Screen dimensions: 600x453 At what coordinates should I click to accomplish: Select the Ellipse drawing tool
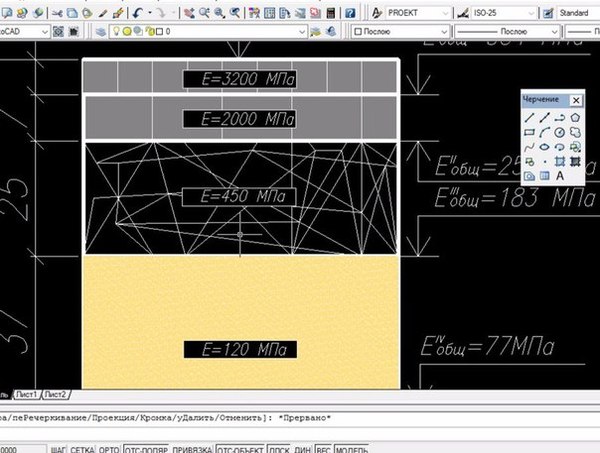545,147
